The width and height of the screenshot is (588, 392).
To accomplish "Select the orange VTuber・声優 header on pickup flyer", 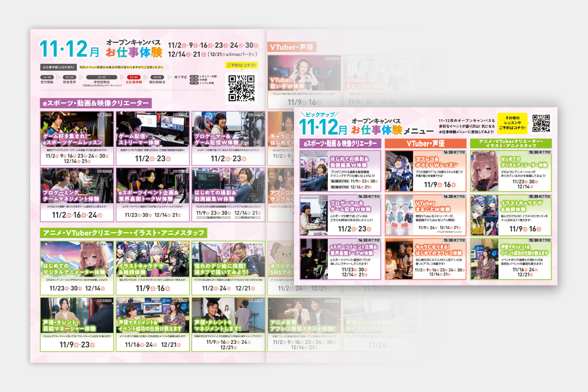I will (425, 143).
